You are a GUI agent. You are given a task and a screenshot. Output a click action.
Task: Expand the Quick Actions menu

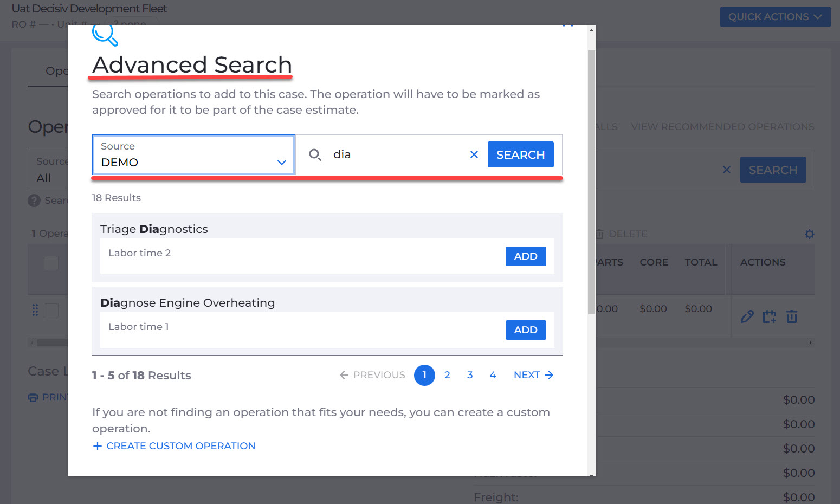(x=775, y=17)
